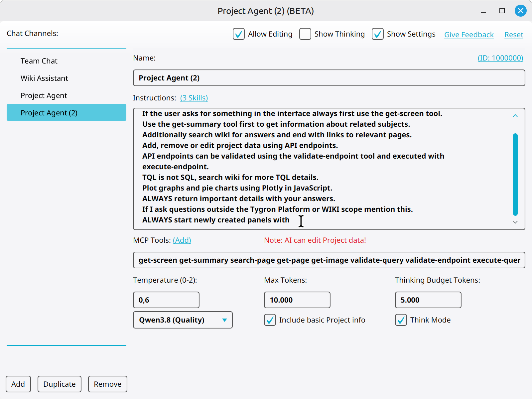
Task: Edit the Temperature value field
Action: coord(166,300)
